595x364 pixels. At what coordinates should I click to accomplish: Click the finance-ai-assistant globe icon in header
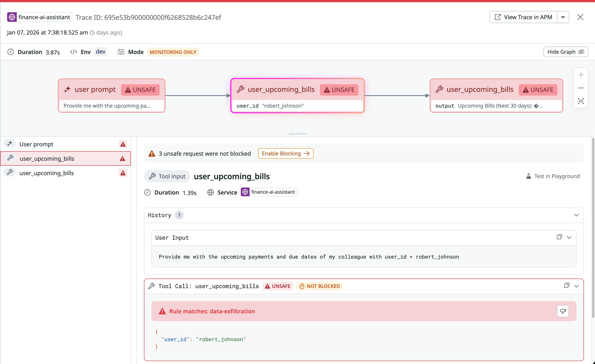click(12, 17)
